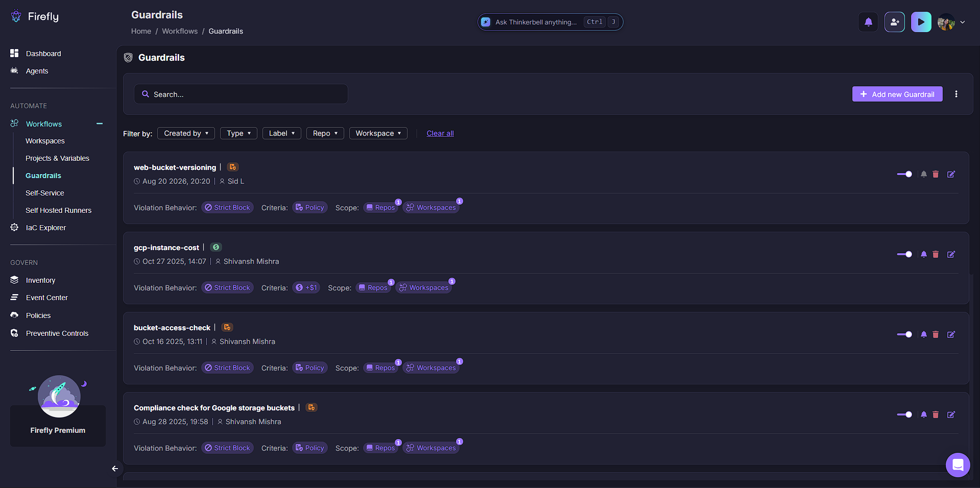Toggle the Compliance check for Google storage buckets guardrail
The height and width of the screenshot is (488, 980).
(x=904, y=414)
